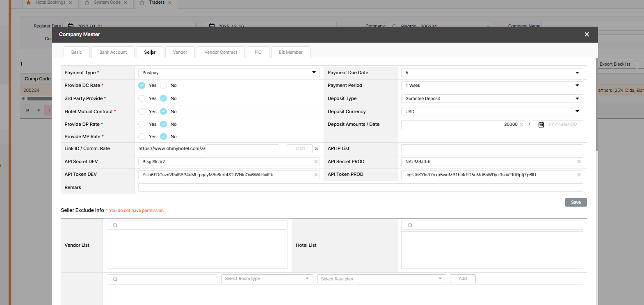Click calendar icon next to Deposit date
This screenshot has height=305, width=644.
pyautogui.click(x=541, y=125)
